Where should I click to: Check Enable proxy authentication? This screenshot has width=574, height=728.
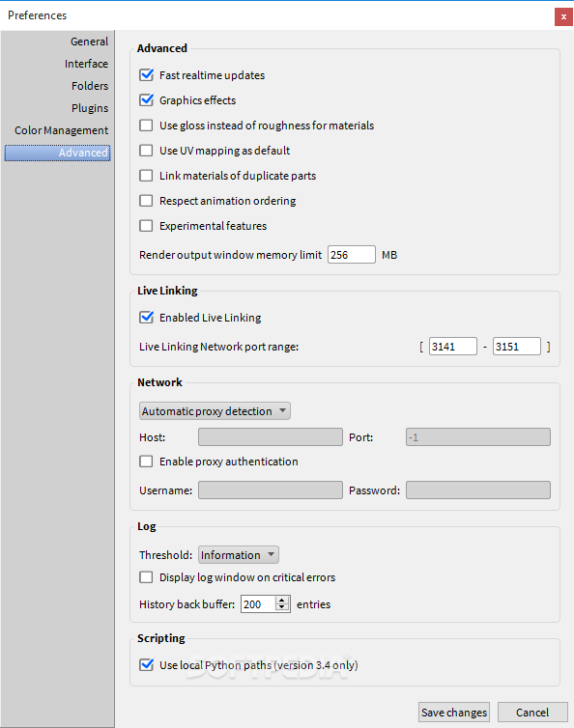147,462
